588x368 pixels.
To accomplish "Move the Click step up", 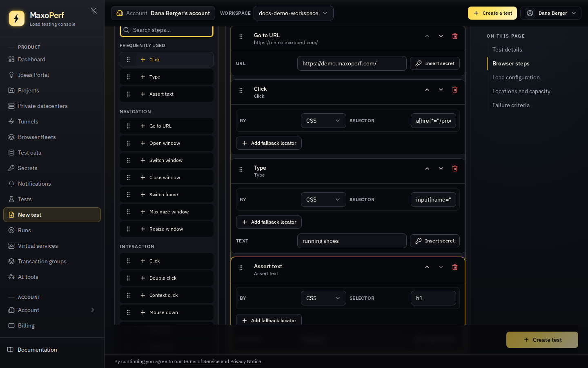I will [427, 90].
